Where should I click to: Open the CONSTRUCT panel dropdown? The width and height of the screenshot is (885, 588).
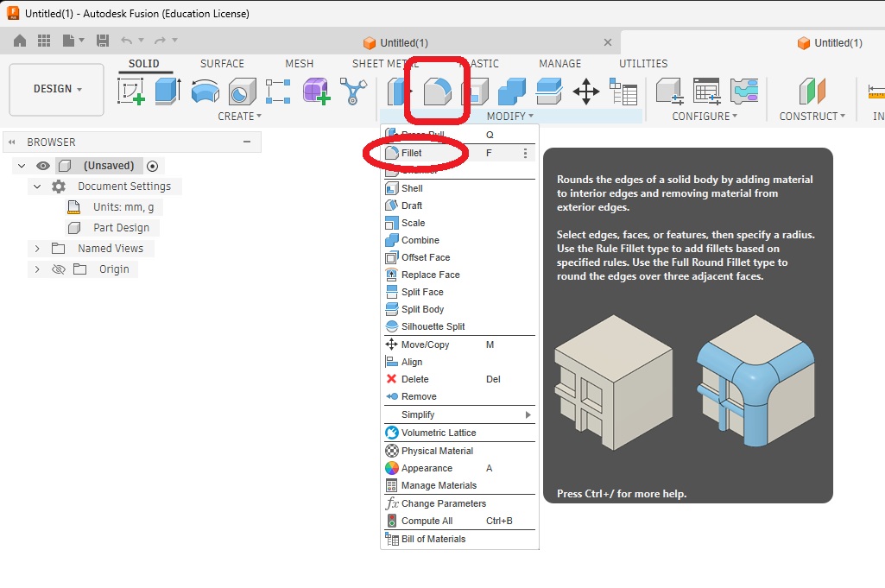812,117
